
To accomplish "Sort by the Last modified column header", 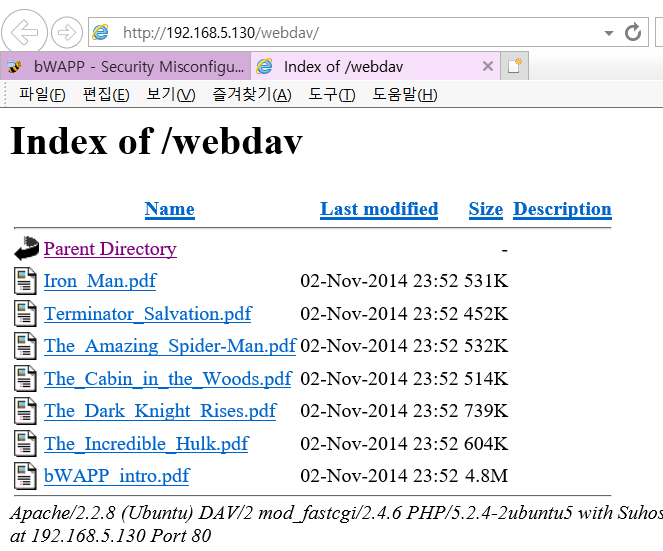I will [x=379, y=209].
